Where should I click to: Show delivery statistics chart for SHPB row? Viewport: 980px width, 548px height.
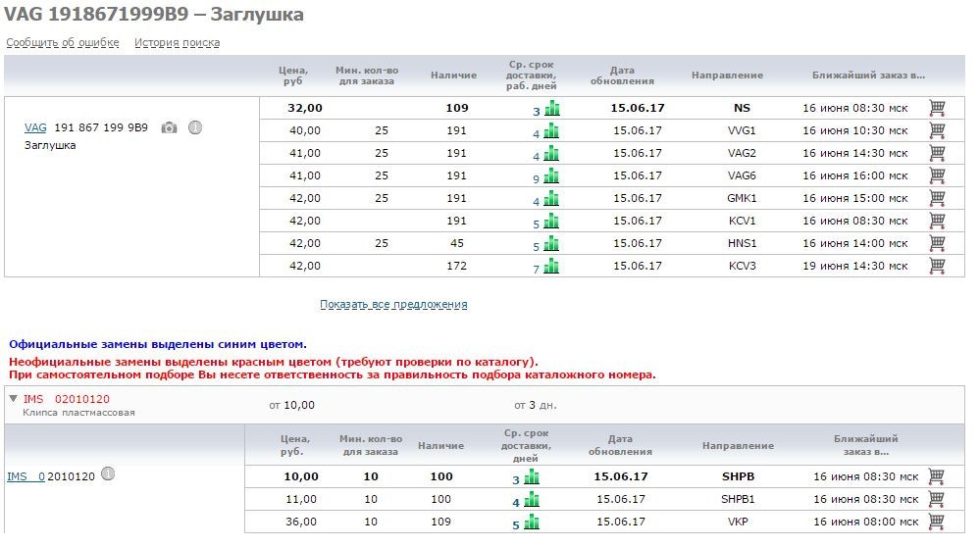coord(532,477)
